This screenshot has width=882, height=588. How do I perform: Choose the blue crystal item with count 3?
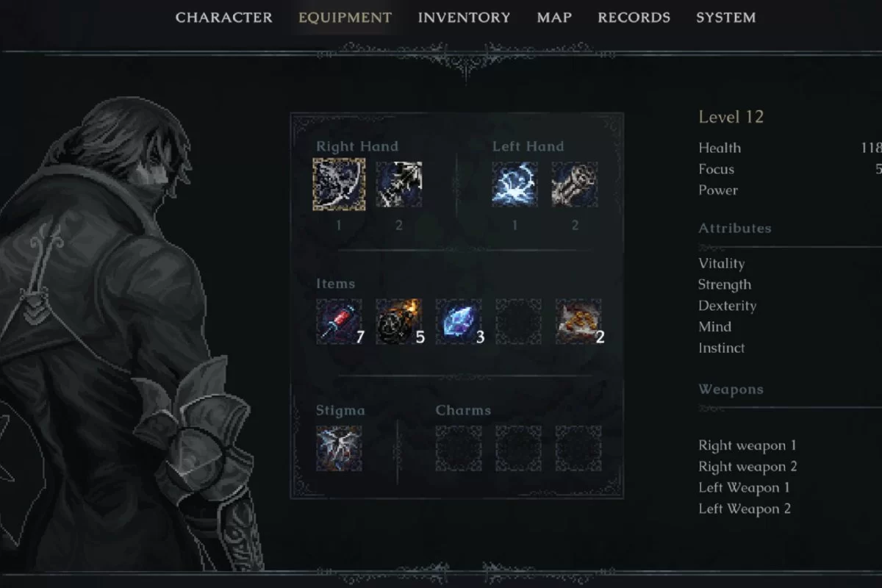tap(459, 321)
